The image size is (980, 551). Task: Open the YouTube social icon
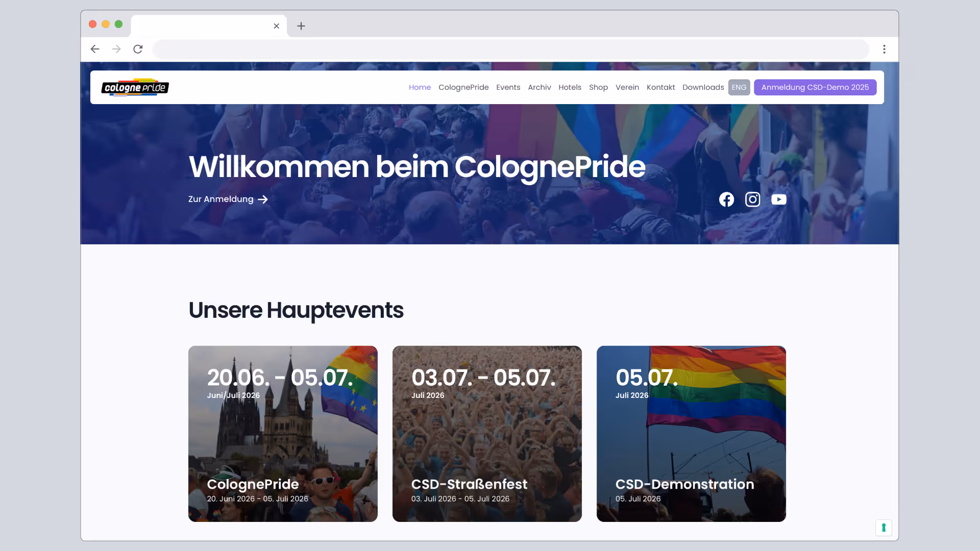coord(778,199)
